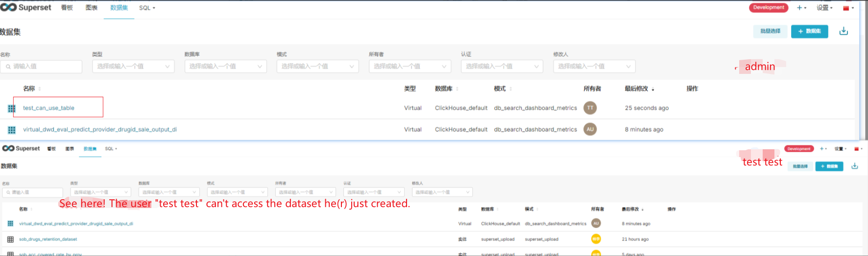Expand the SQL menu in admin's view
868x256 pixels.
pyautogui.click(x=147, y=8)
